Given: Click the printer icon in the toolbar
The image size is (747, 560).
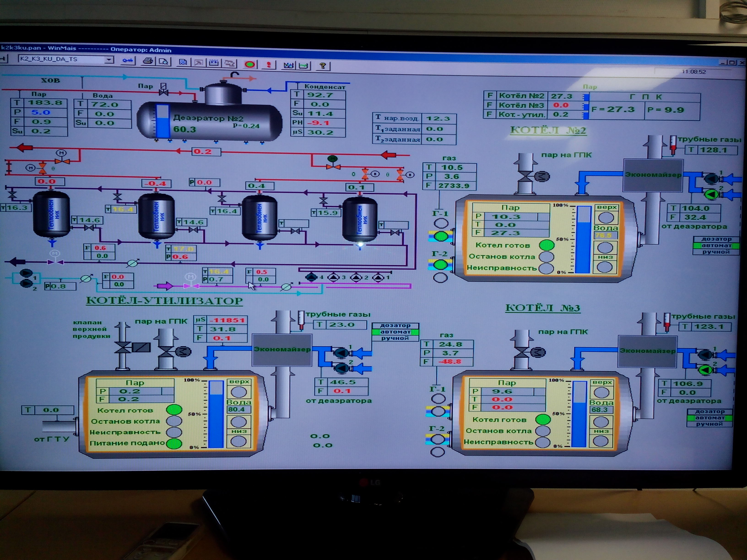Looking at the screenshot, I should 148,61.
